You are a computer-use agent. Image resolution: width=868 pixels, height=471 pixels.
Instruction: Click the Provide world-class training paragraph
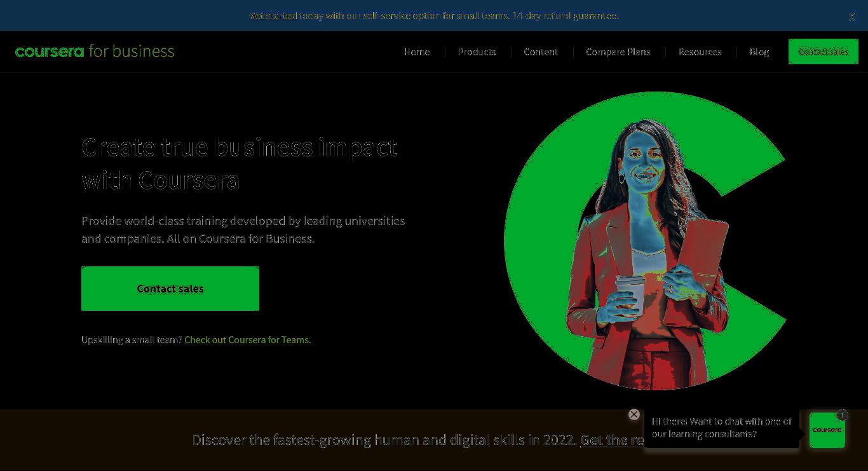click(243, 229)
